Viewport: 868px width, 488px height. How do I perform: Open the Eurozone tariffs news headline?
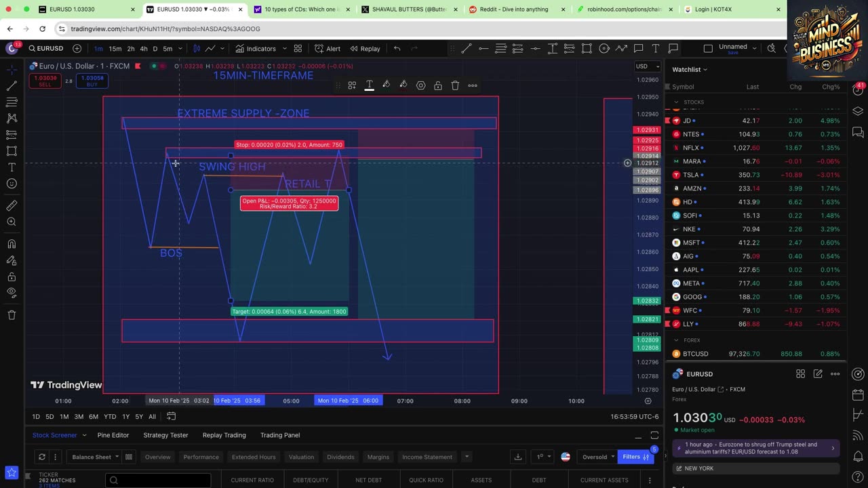[756, 448]
